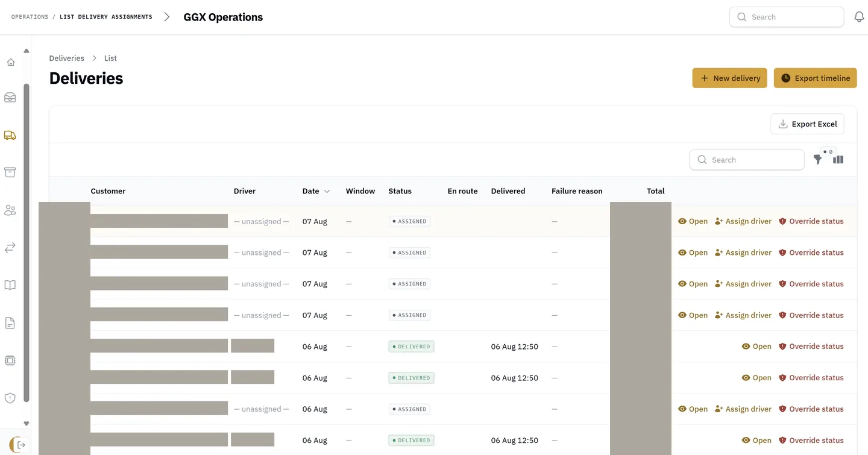
Task: Click the chevron before GGX Operations title
Action: (167, 17)
